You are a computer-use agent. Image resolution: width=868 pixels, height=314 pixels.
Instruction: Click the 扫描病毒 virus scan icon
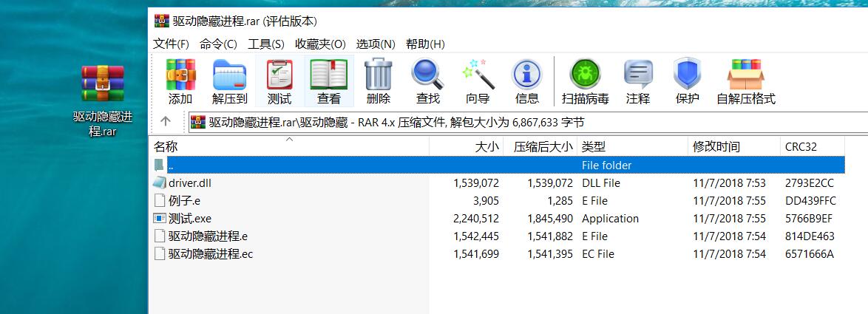(585, 75)
